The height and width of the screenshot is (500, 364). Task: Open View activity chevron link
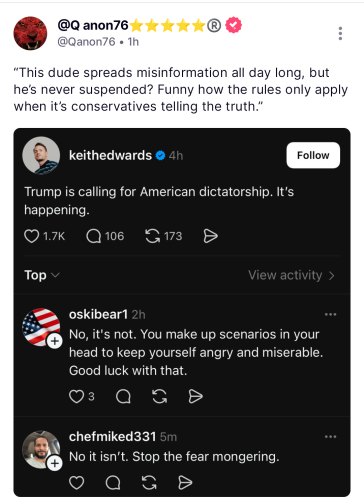291,275
